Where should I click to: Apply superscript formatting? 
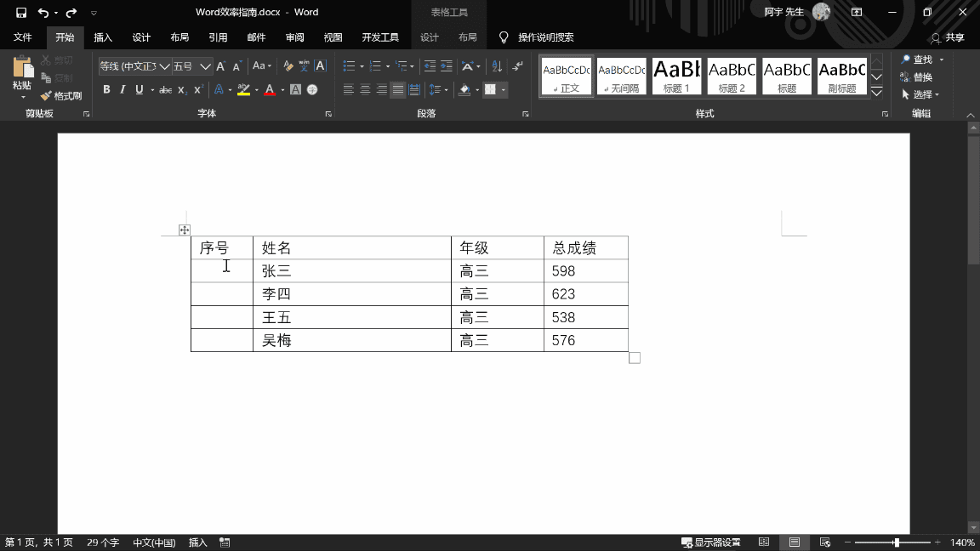(198, 90)
